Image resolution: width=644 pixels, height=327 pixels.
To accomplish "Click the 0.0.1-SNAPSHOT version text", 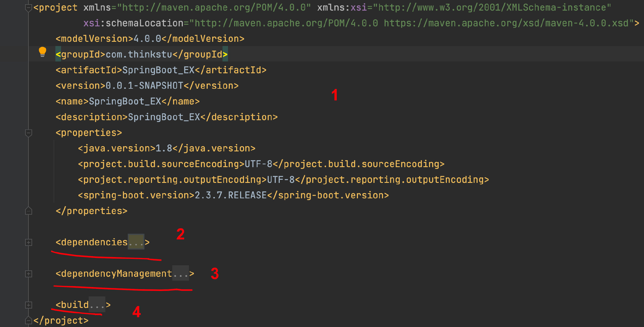I will pyautogui.click(x=144, y=86).
